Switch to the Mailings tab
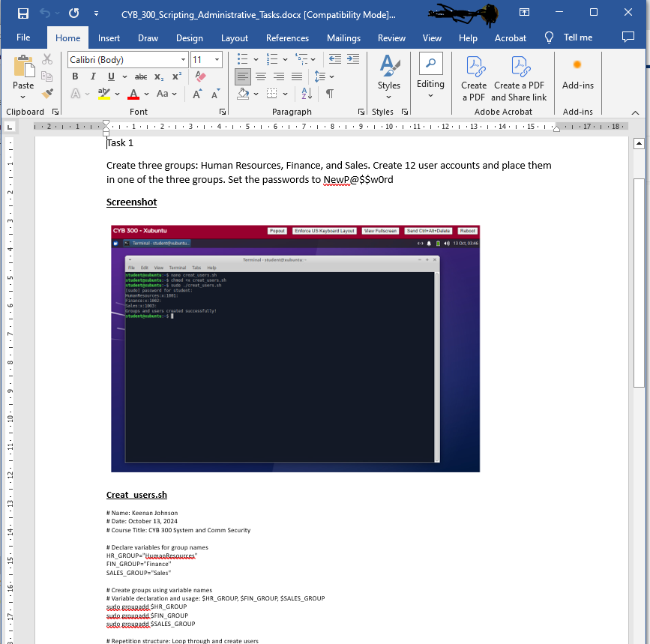650x644 pixels. (343, 38)
